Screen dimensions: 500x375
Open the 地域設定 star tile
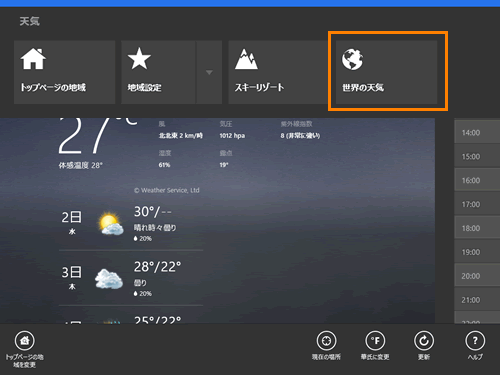(158, 72)
